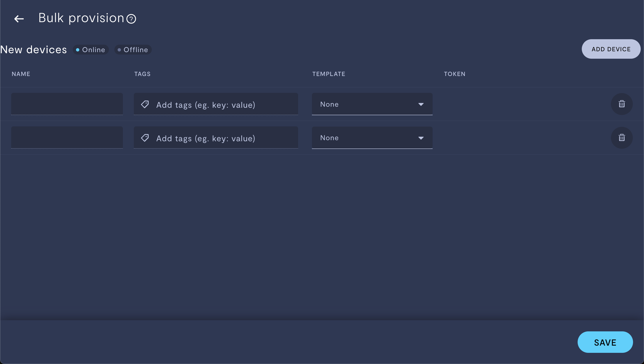The image size is (644, 364).
Task: Select the TAGS column header
Action: click(142, 74)
